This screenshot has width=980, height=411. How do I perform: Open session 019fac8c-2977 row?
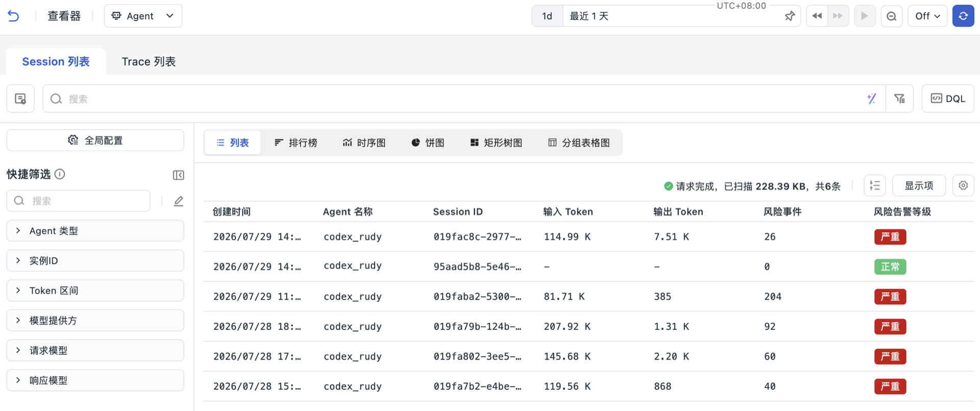coord(589,236)
